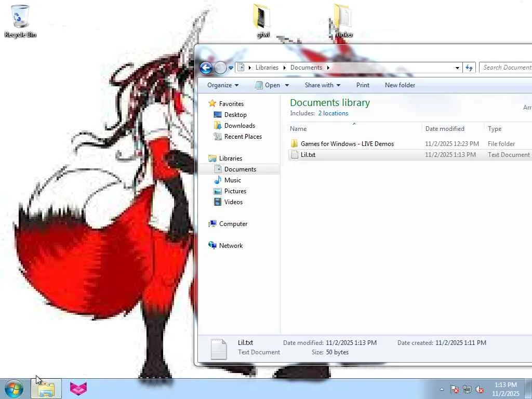Screen dimensions: 532x399
Task: Click the Pictures library icon
Action: pyautogui.click(x=218, y=191)
